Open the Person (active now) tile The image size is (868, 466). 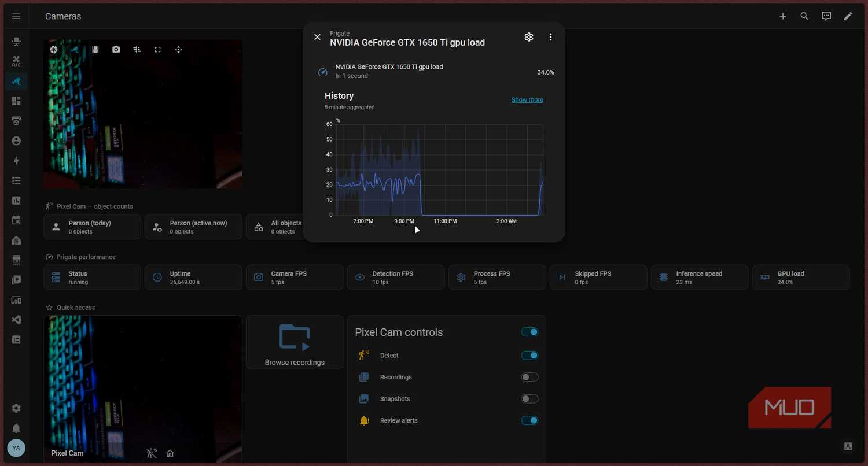193,227
